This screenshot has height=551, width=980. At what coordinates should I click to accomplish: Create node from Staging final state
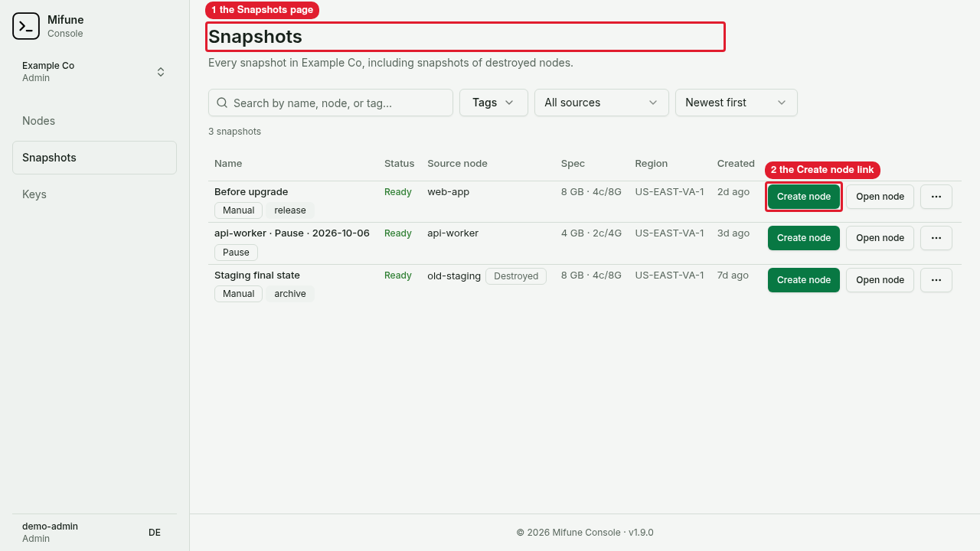pyautogui.click(x=804, y=280)
